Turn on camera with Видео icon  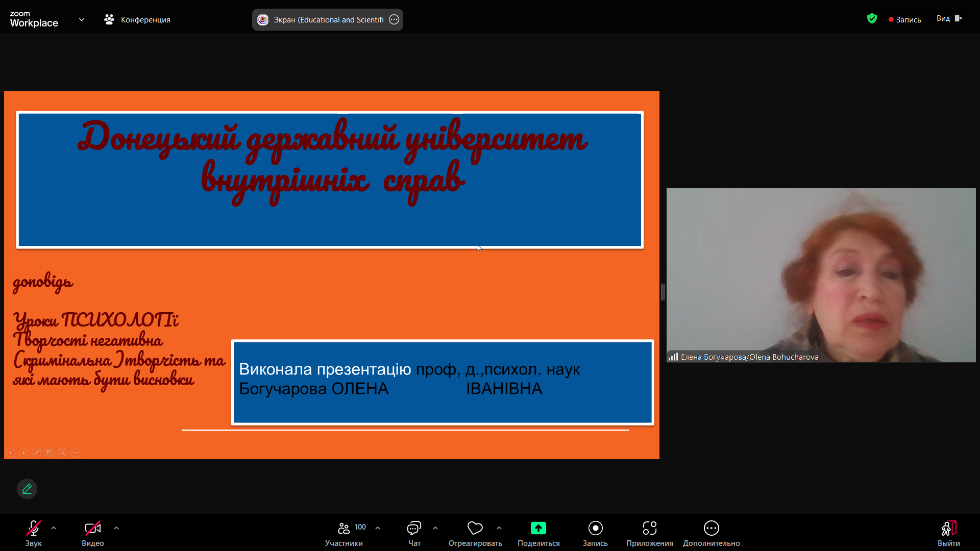pyautogui.click(x=92, y=528)
